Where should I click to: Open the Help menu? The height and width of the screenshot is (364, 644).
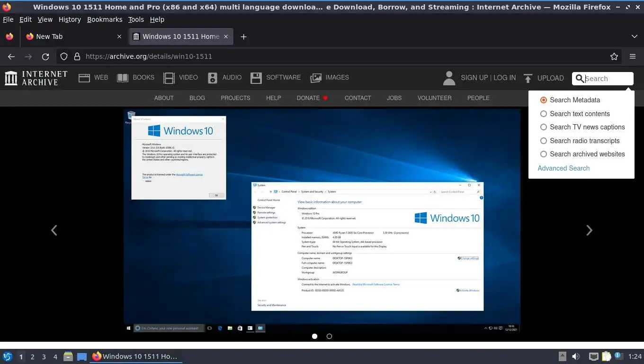(x=157, y=19)
